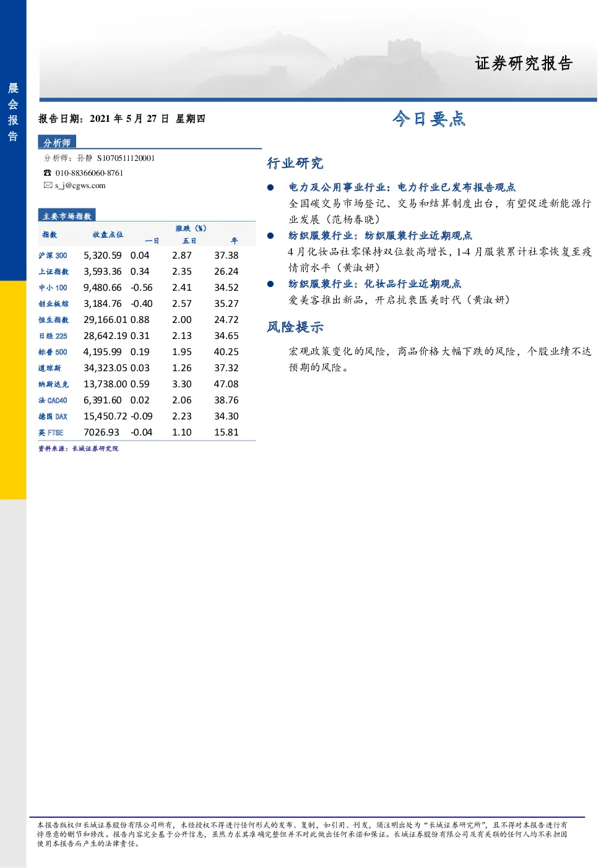
Task: Click five-day change value 3.30
Action: 182,384
